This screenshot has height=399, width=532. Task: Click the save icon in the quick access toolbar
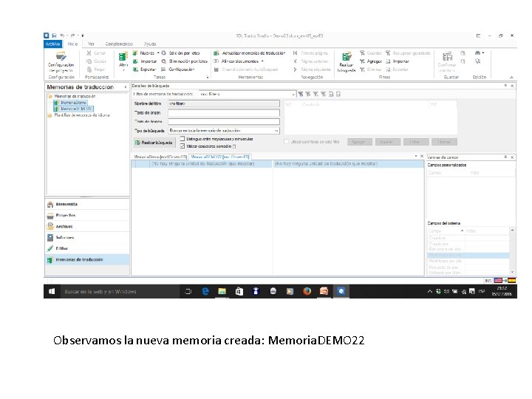click(x=54, y=35)
